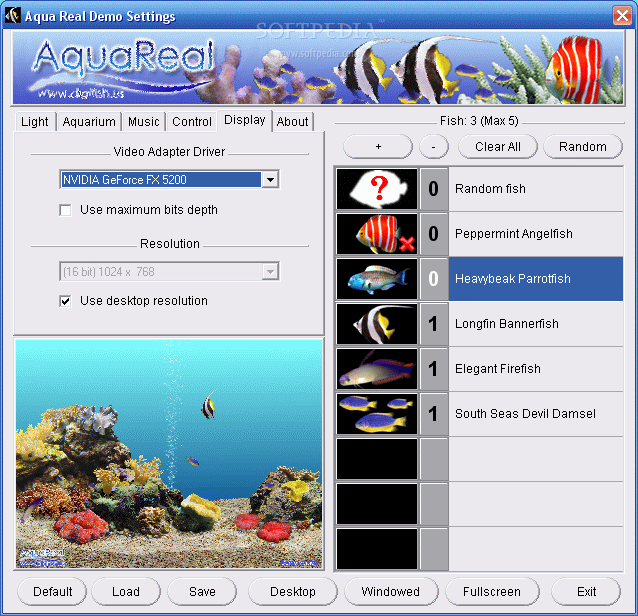Click the aquarium preview image

[169, 454]
